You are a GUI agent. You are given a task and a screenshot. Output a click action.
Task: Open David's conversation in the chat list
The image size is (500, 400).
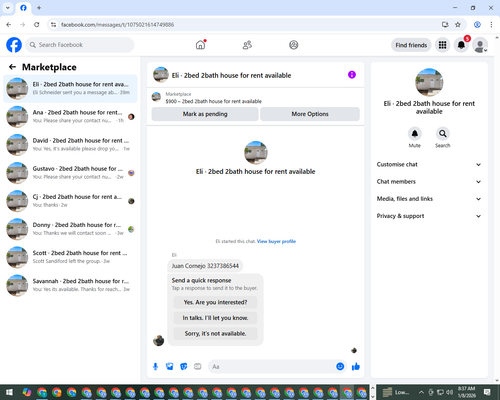(70, 145)
